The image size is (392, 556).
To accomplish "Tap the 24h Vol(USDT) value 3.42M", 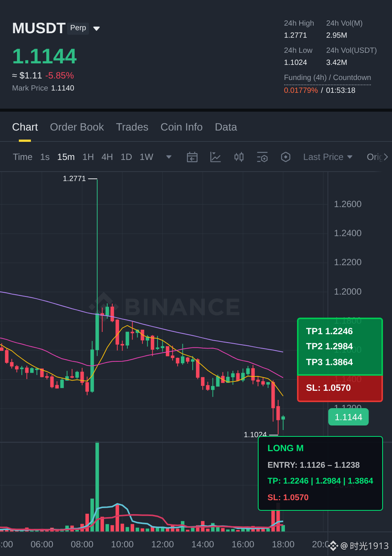I will (337, 62).
